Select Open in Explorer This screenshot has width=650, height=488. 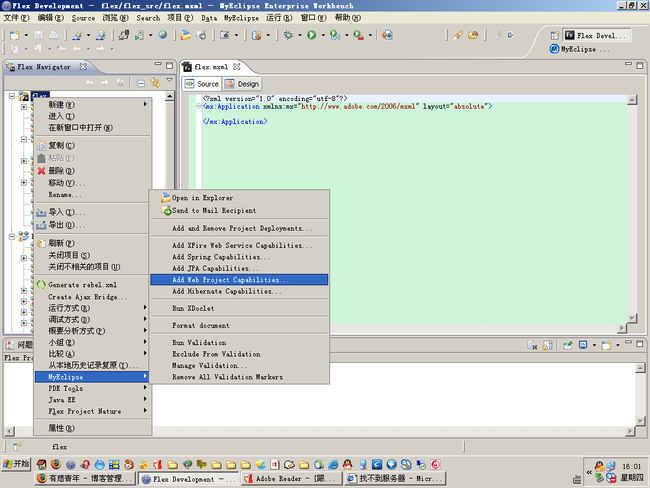pos(239,198)
